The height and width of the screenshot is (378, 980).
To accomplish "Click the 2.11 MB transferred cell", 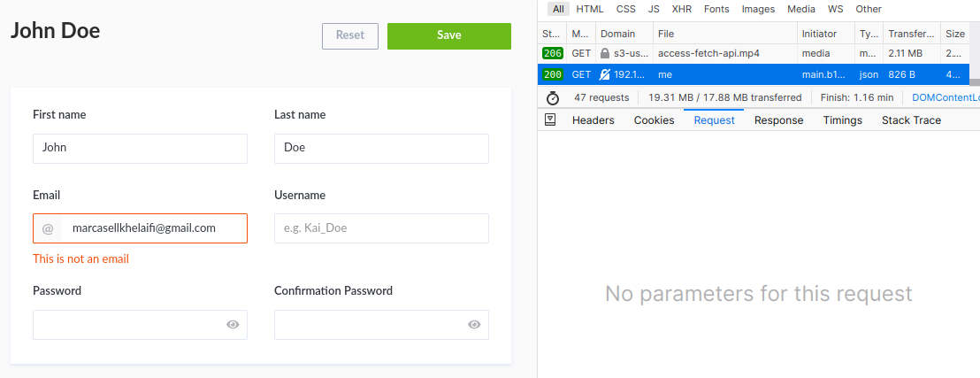I will [906, 54].
